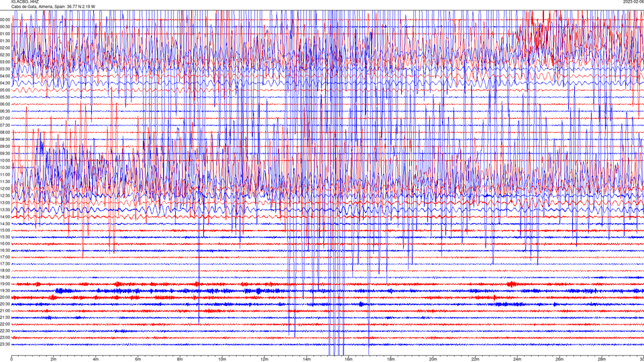This screenshot has height=362, width=644.
Task: Click the "22:30" row time label
Action: 5,330
